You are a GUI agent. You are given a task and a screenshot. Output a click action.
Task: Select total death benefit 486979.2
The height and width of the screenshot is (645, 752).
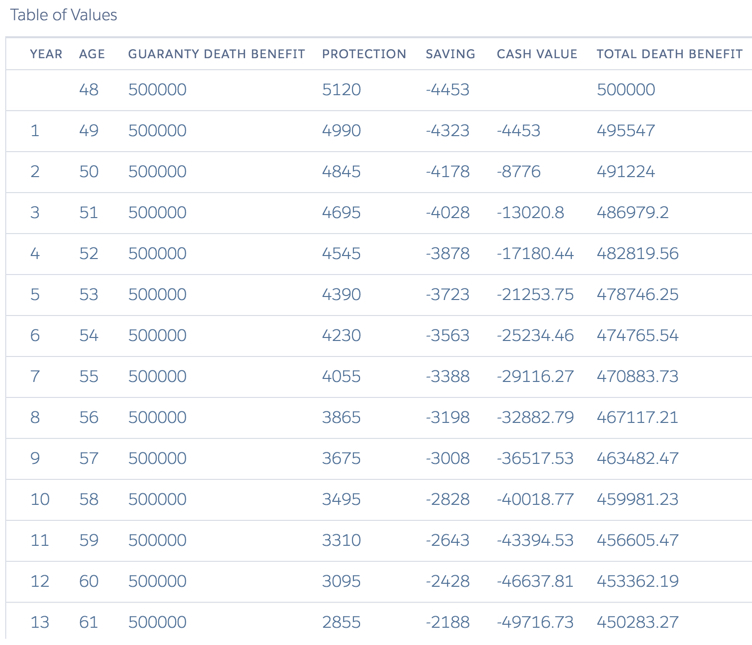(633, 212)
